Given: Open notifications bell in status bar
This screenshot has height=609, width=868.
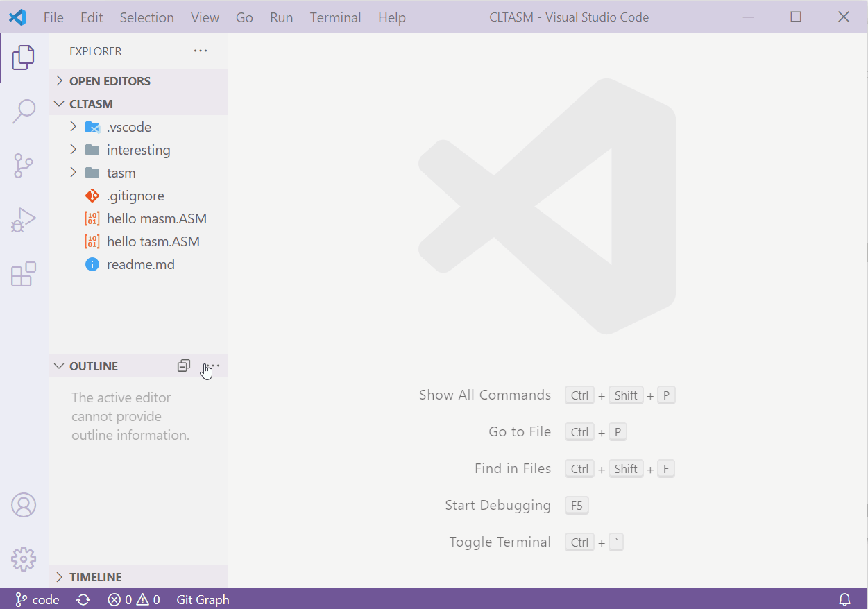Looking at the screenshot, I should 845,600.
